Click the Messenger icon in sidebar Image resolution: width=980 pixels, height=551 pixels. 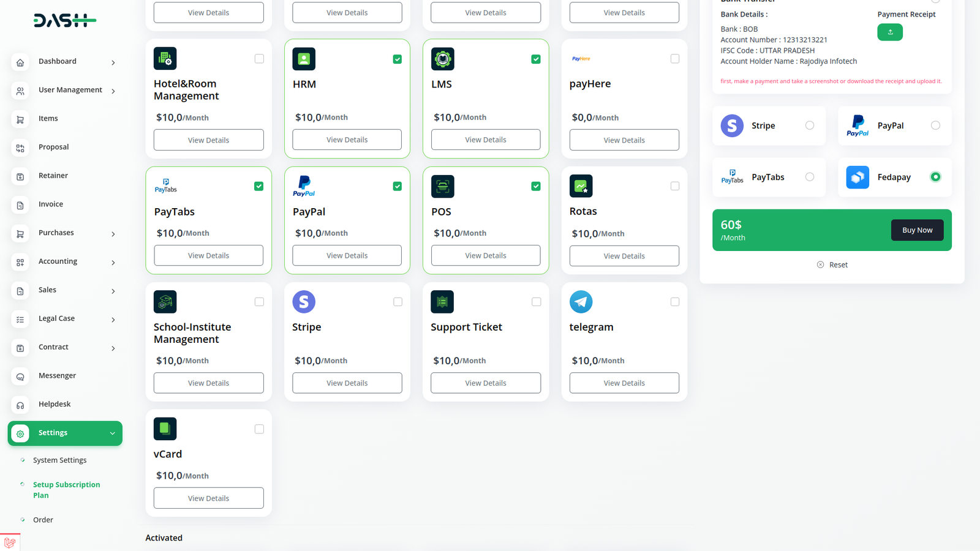tap(20, 377)
